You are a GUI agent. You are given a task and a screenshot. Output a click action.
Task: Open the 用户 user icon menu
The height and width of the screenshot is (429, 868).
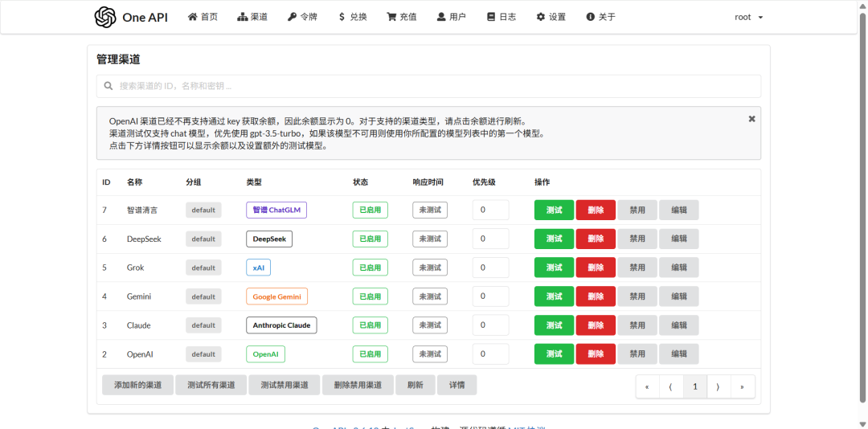click(x=451, y=17)
